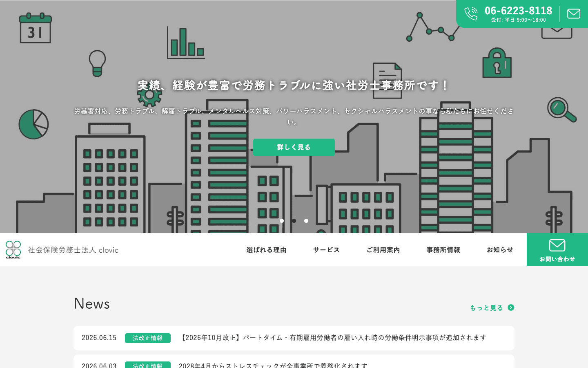The image size is (588, 368).
Task: Open the 2026.06.15 パートタイム news article
Action: (x=294, y=338)
